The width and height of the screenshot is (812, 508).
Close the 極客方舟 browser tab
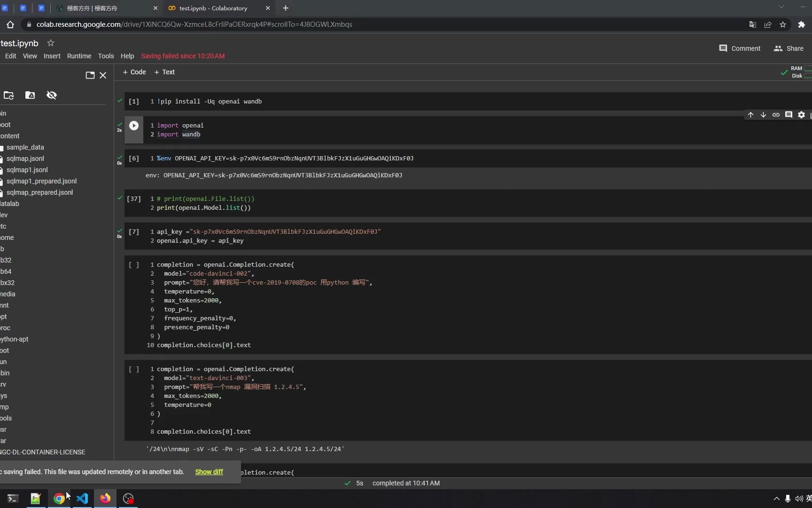pos(156,8)
